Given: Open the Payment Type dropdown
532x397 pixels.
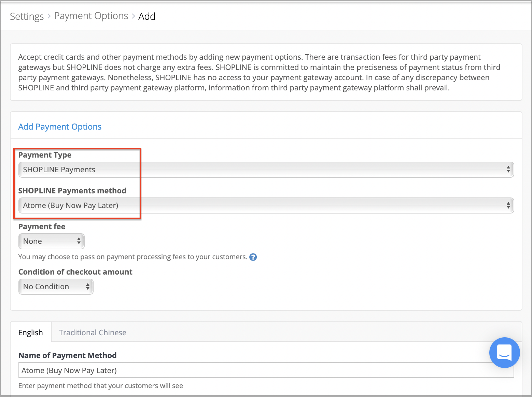Looking at the screenshot, I should tap(266, 170).
